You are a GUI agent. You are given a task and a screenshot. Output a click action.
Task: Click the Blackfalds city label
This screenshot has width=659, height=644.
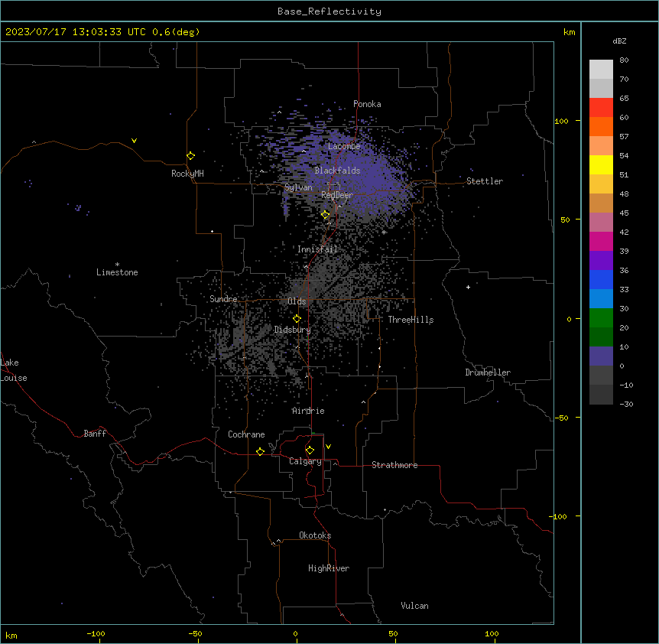337,171
